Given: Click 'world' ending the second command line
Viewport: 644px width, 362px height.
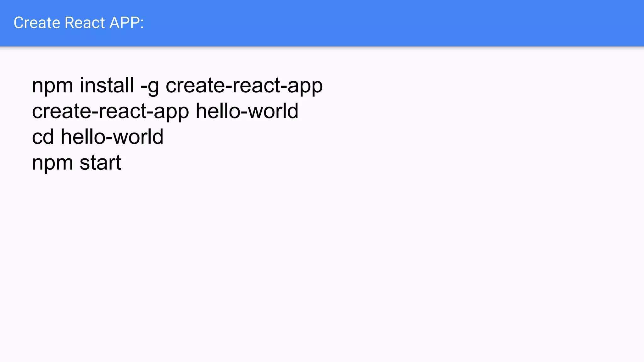Looking at the screenshot, I should pos(273,111).
